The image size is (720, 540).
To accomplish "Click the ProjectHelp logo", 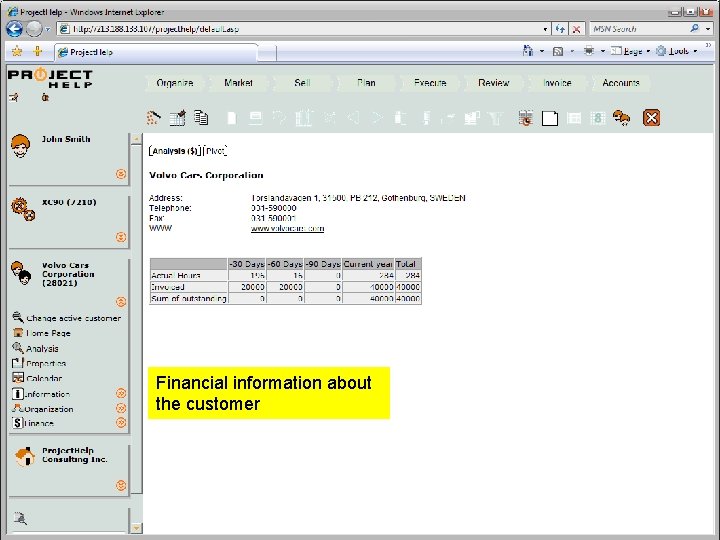I will click(x=50, y=78).
